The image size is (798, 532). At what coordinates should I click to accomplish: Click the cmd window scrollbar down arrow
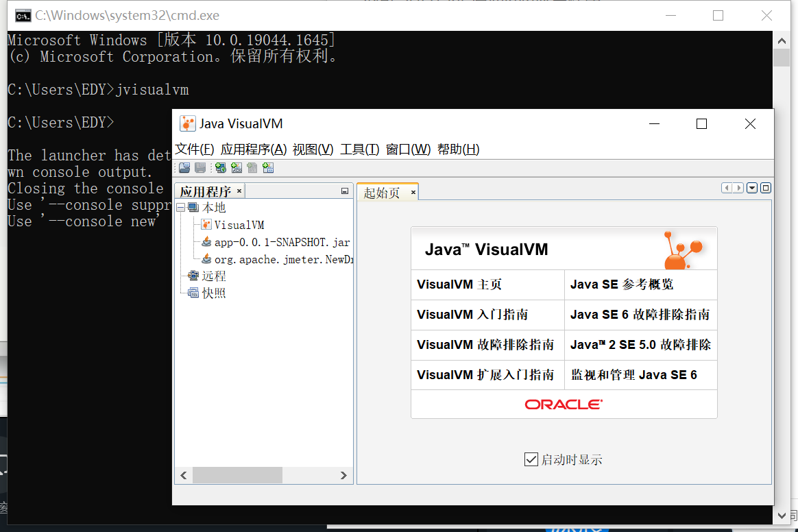click(782, 515)
